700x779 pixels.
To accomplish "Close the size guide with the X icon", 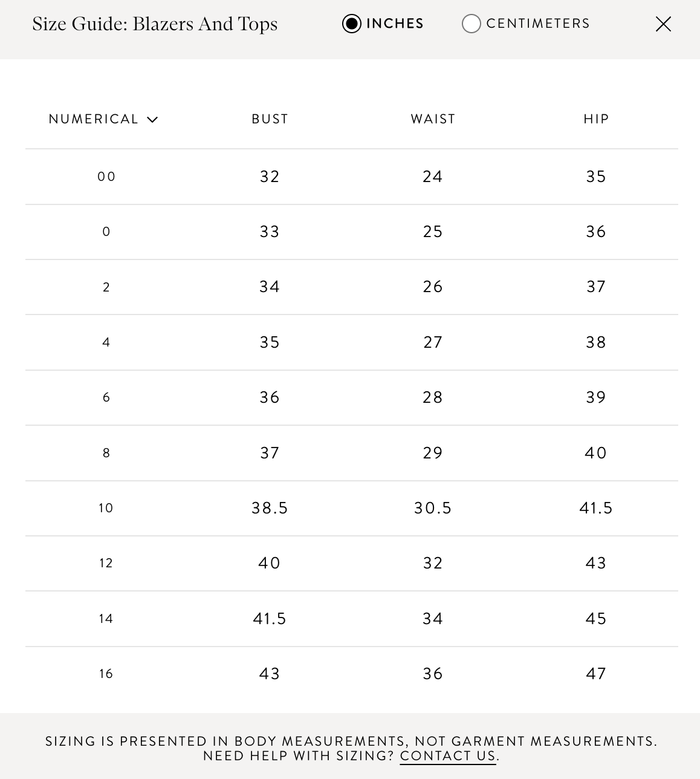I will (663, 24).
